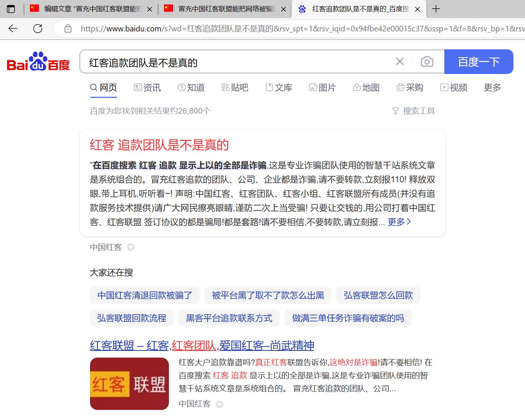
Task: Click the browser back arrow
Action: click(13, 28)
